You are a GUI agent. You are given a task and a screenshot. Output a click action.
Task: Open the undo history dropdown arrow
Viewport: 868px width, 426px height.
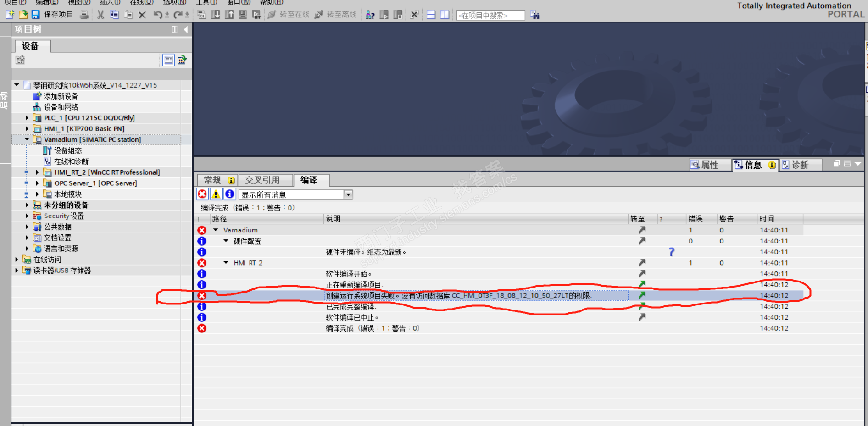pyautogui.click(x=167, y=15)
